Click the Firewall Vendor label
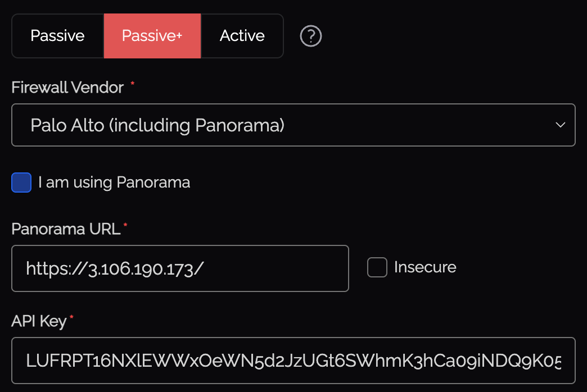The width and height of the screenshot is (587, 392). [x=67, y=88]
